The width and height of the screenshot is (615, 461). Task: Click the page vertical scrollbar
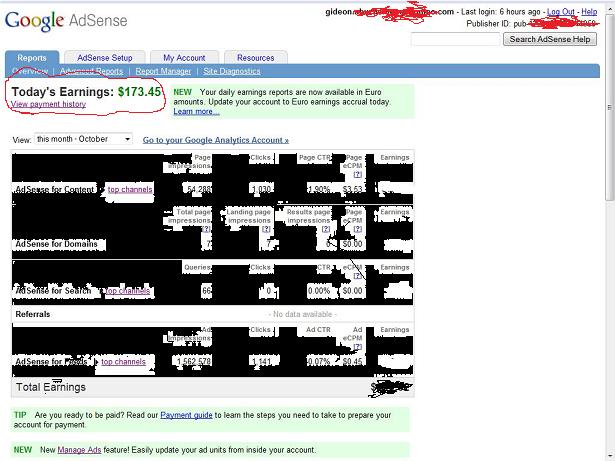pyautogui.click(x=610, y=108)
